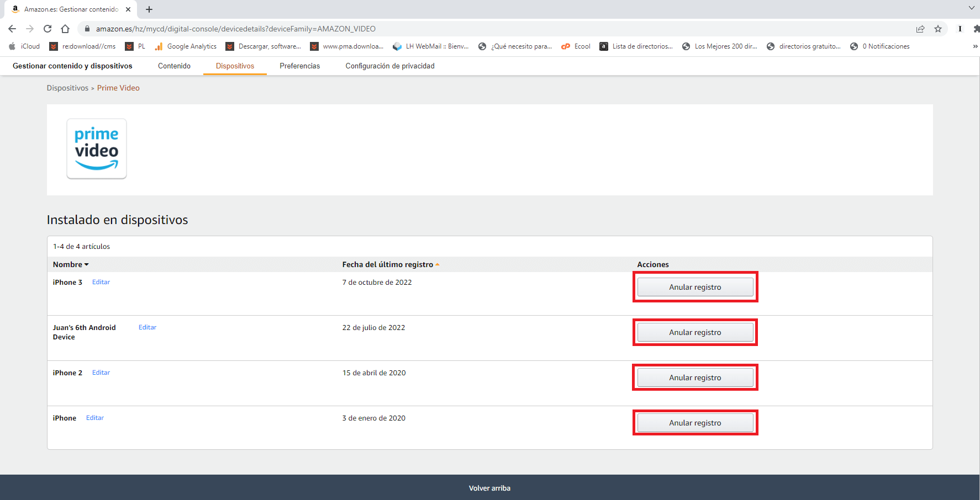Screen dimensions: 980x500
Task: Sort by Fecha del último registro
Action: click(391, 264)
